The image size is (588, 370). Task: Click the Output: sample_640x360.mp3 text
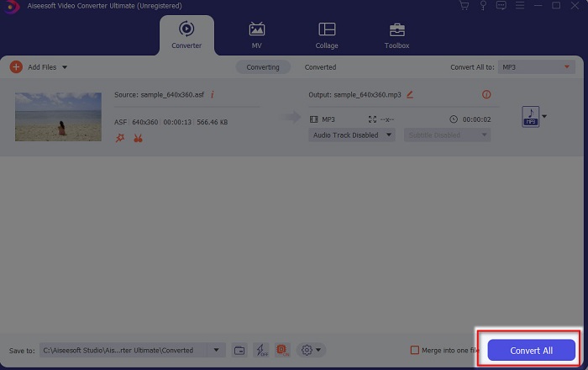(354, 94)
